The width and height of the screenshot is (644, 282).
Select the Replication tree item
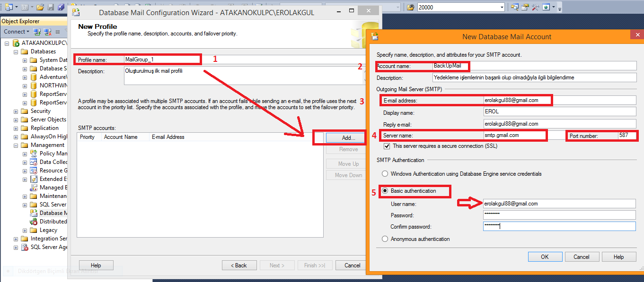pyautogui.click(x=44, y=128)
